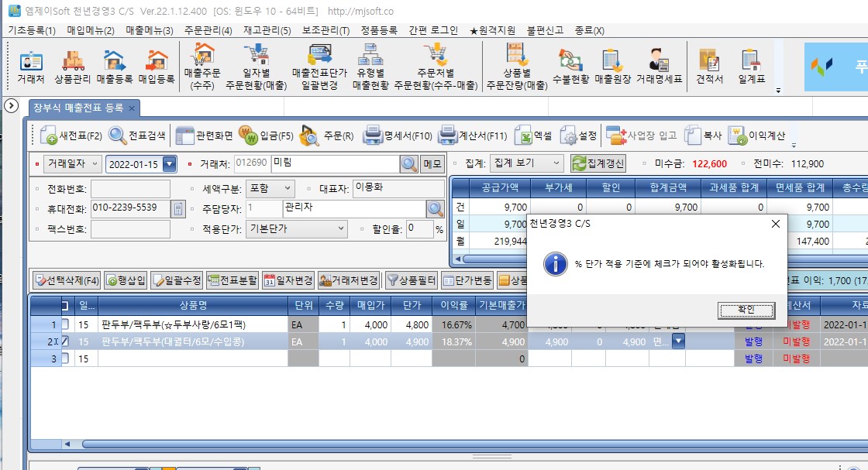This screenshot has height=470, width=868.
Task: Click 일괄수정 button
Action: click(177, 280)
